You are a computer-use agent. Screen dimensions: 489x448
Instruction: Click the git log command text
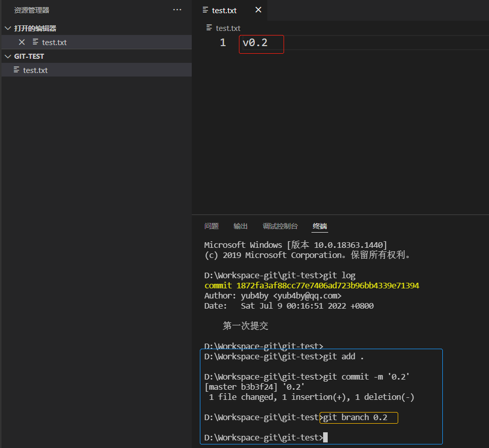click(x=339, y=275)
